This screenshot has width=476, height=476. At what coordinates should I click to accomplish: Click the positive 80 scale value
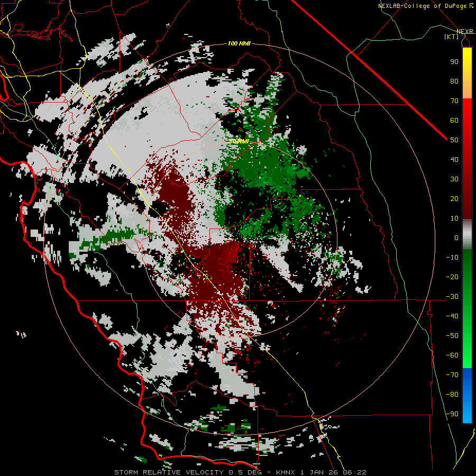click(x=454, y=81)
